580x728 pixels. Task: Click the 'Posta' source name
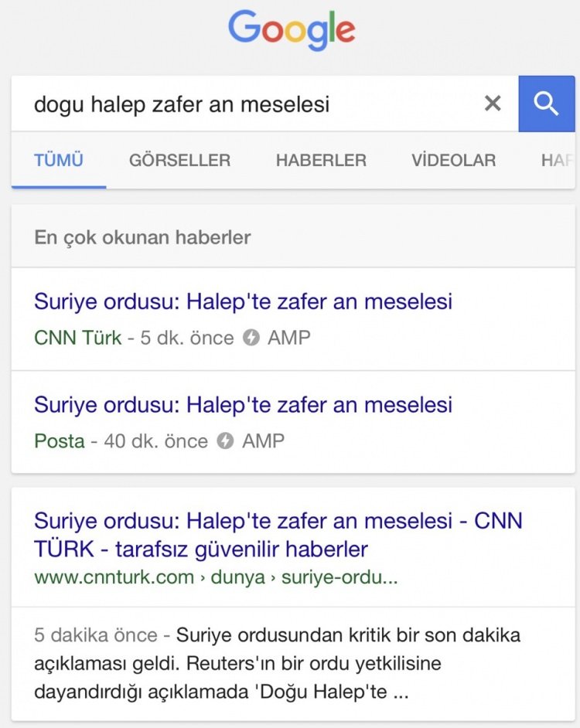click(60, 441)
